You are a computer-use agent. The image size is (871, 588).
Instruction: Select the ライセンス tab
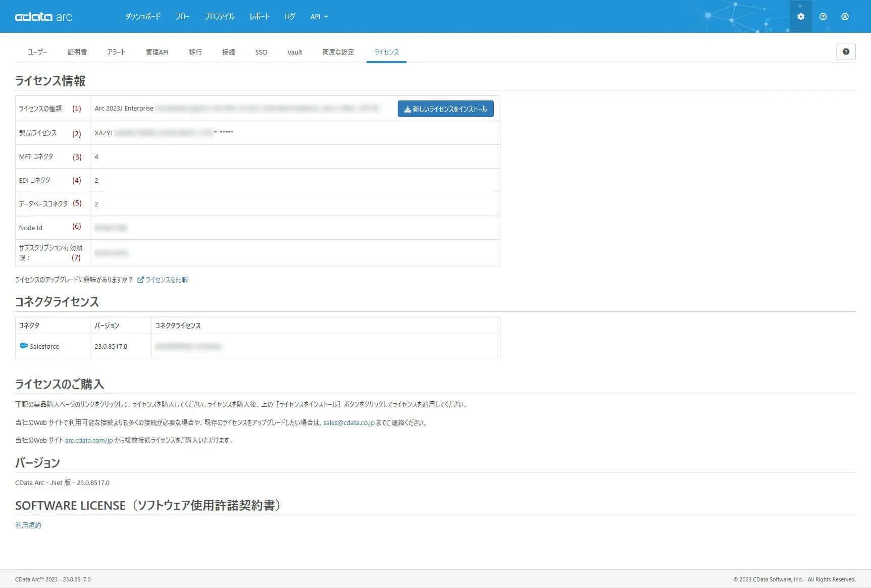tap(387, 52)
